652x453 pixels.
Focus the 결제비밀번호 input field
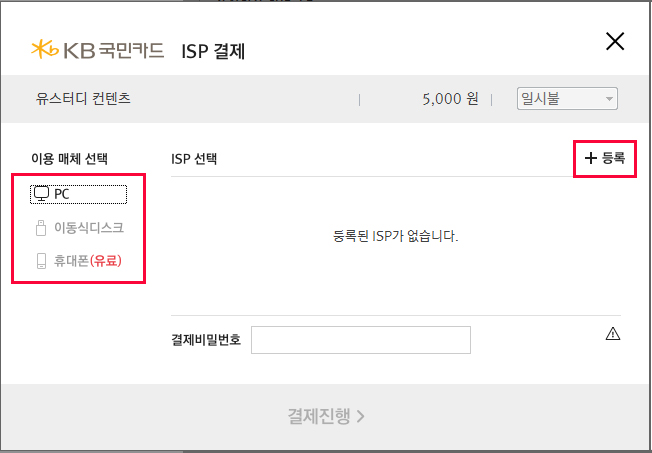tap(360, 340)
